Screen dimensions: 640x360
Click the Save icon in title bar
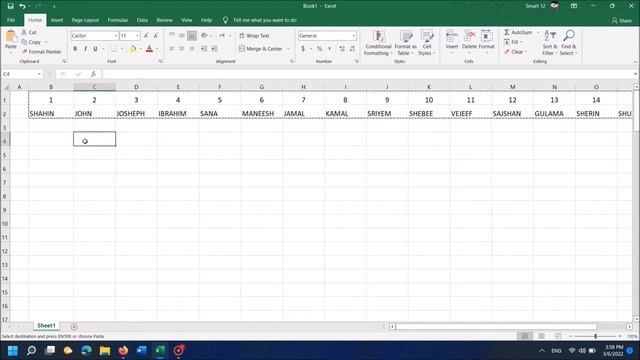pos(11,6)
